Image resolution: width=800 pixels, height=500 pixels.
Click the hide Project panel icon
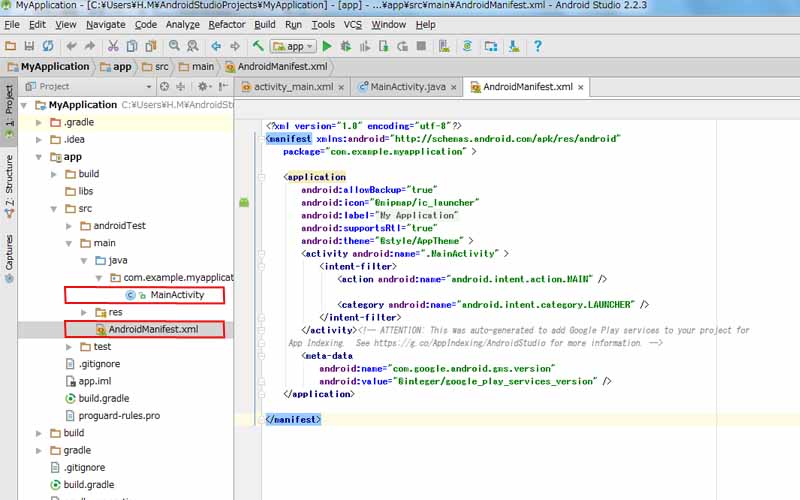(x=223, y=87)
